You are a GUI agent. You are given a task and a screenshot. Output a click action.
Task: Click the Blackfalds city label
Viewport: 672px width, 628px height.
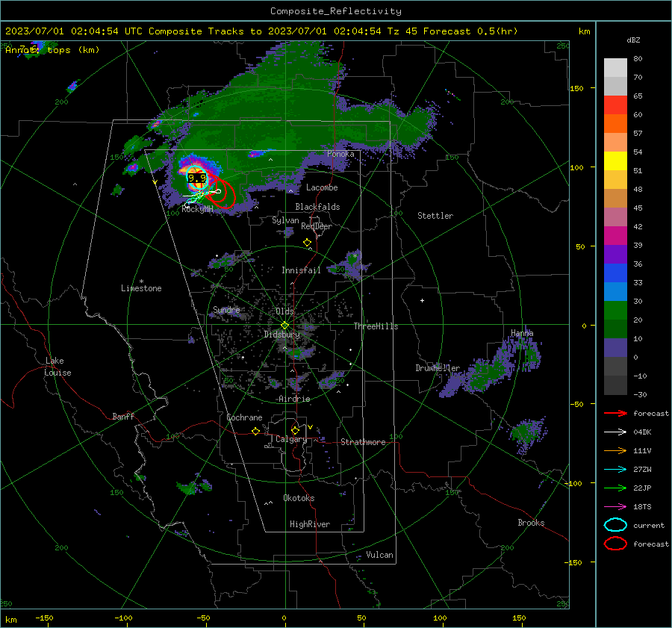click(x=317, y=207)
